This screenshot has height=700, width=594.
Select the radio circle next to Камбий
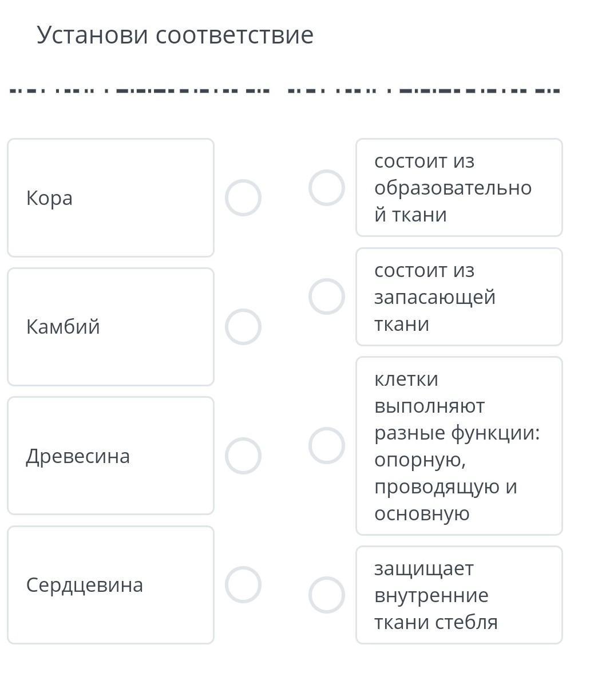coord(243,327)
